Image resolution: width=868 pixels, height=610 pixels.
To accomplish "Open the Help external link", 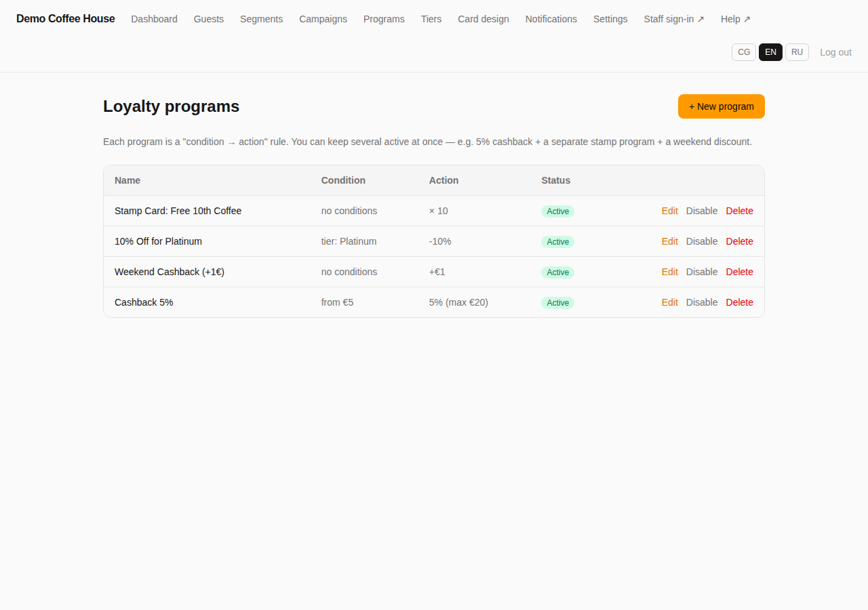I will (736, 19).
